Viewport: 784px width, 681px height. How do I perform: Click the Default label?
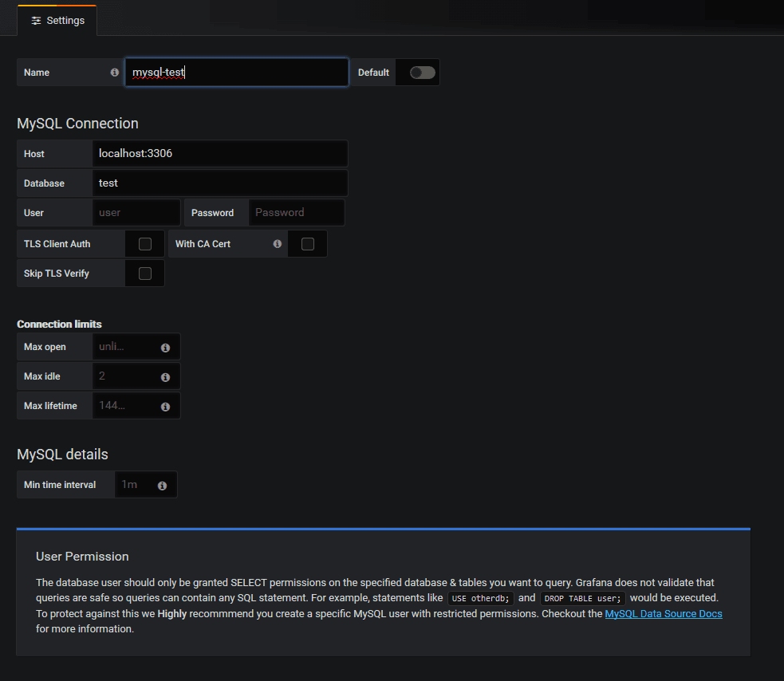(x=373, y=73)
